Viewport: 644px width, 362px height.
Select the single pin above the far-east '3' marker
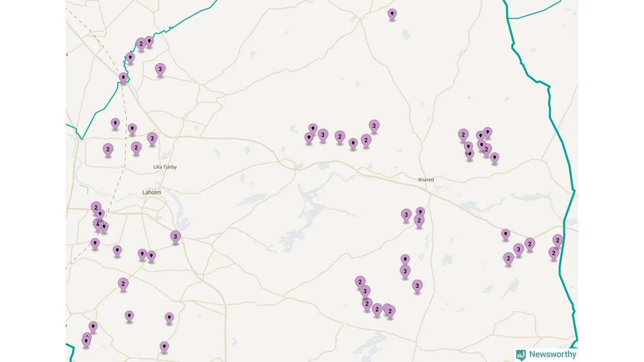pos(505,234)
